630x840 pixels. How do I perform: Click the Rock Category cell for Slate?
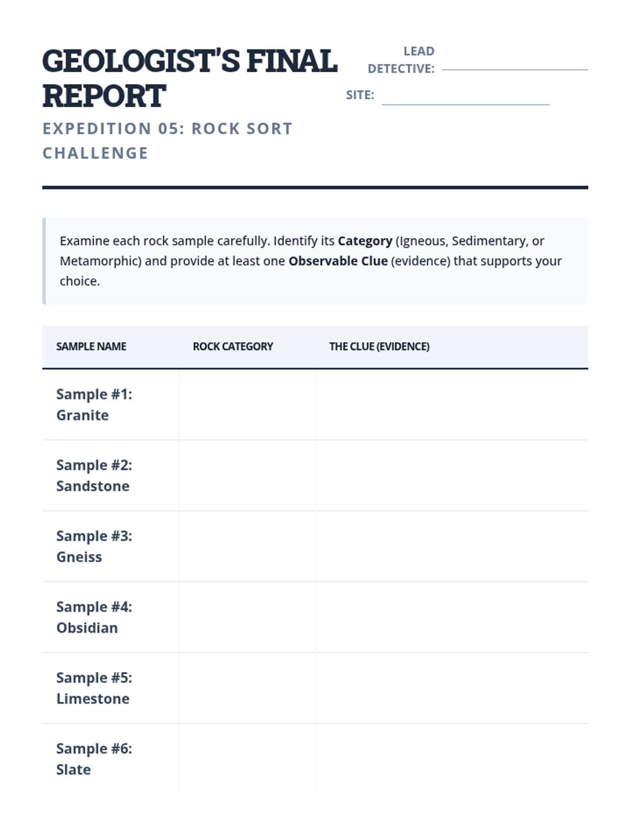click(247, 759)
